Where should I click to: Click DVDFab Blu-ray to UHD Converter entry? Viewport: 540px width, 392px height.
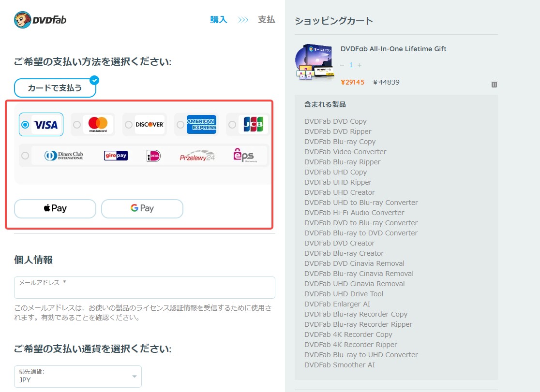(361, 355)
